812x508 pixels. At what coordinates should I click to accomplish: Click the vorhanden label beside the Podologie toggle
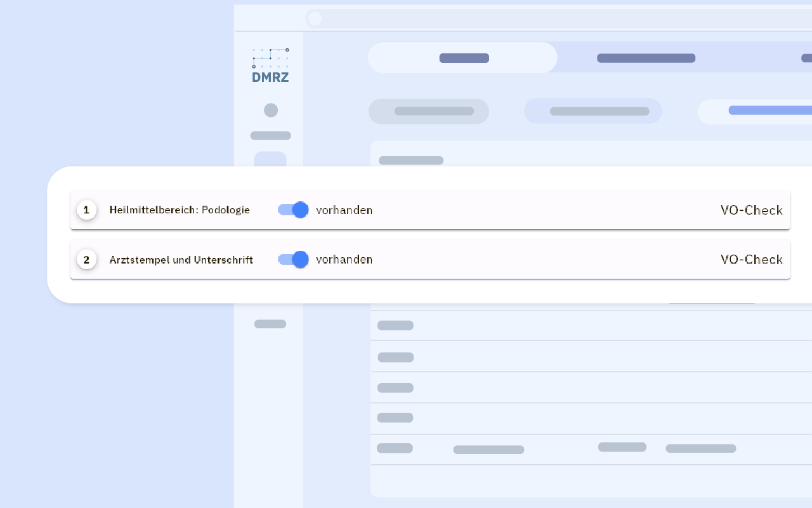(x=344, y=210)
